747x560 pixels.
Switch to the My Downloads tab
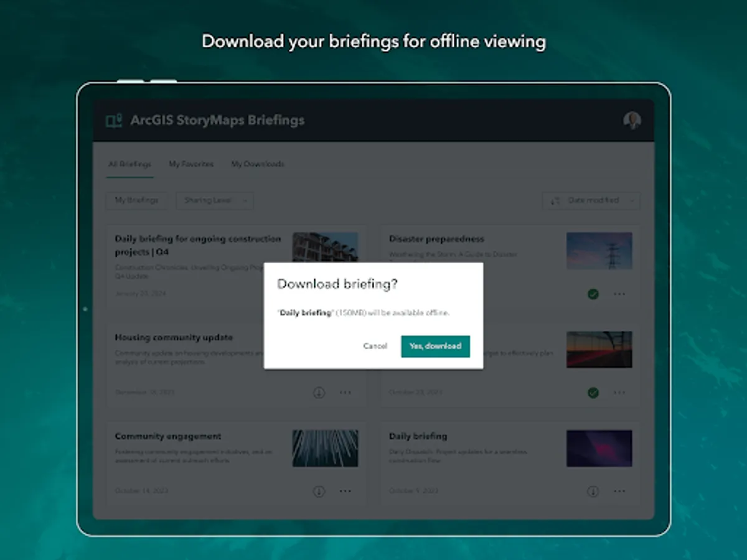pyautogui.click(x=258, y=164)
